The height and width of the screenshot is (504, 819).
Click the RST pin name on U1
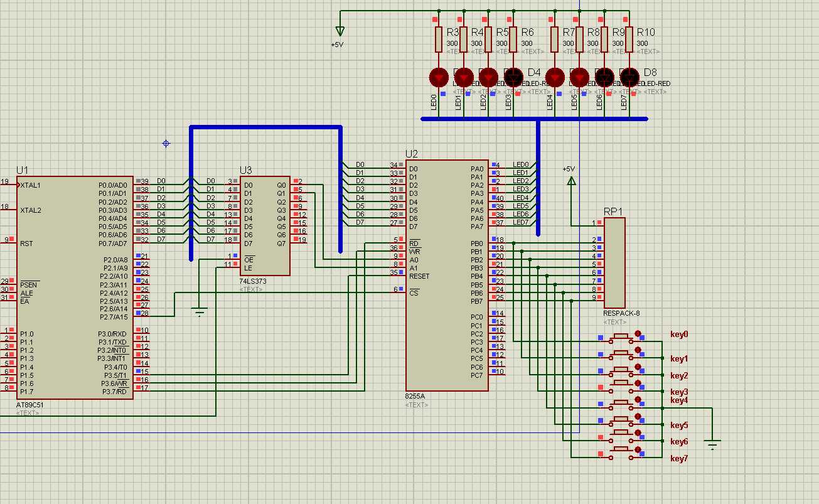click(x=26, y=244)
